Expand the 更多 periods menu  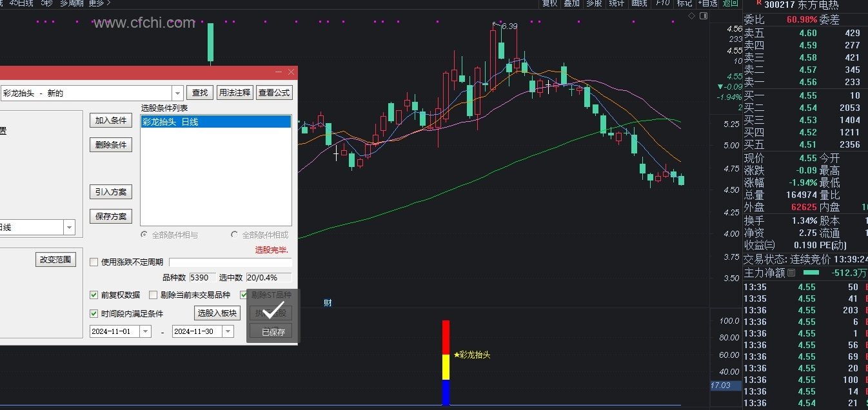pyautogui.click(x=100, y=3)
